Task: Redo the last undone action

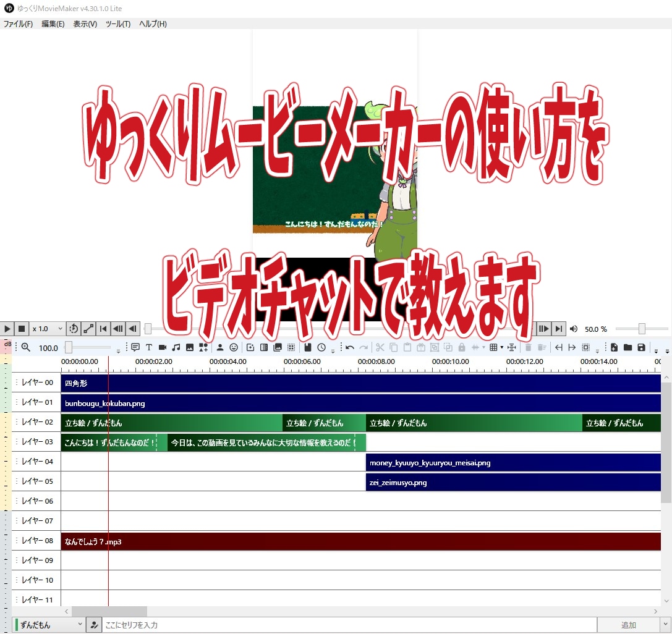Action: pos(364,347)
